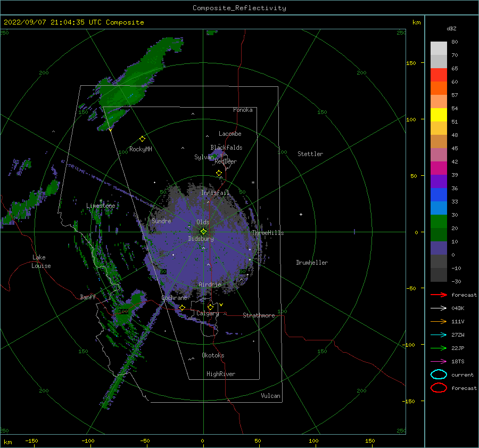
Task: Click the Stettler label on map
Action: 310,154
